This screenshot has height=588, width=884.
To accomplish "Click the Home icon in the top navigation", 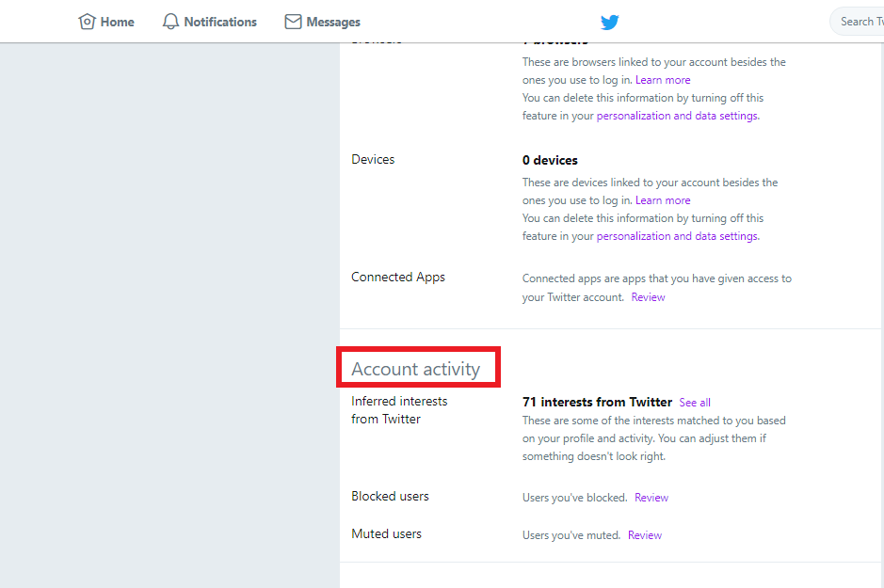I will 88,21.
